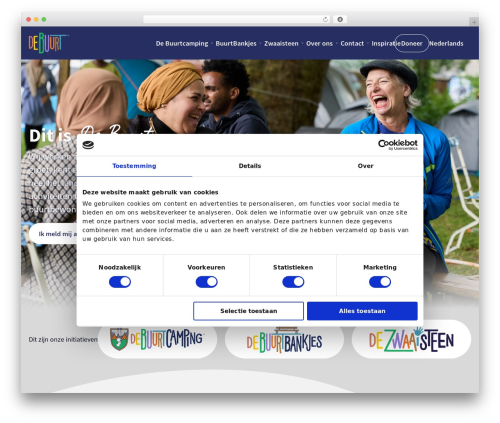Click the Doneer button
The image size is (500, 423).
click(x=412, y=43)
